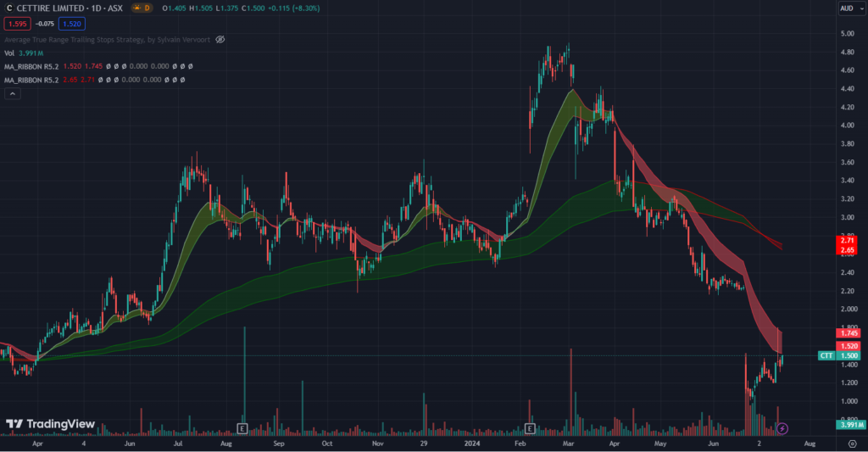Image resolution: width=868 pixels, height=452 pixels.
Task: Select the second MA_RIBBON R5.2 indicator
Action: pos(34,80)
